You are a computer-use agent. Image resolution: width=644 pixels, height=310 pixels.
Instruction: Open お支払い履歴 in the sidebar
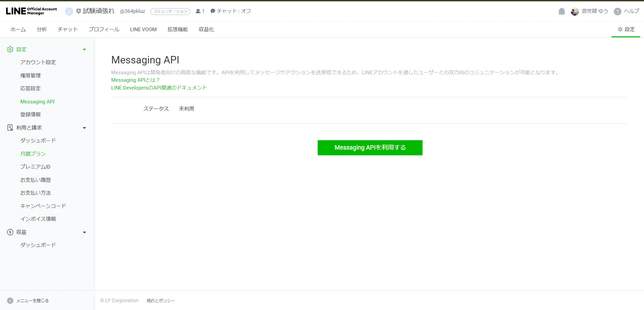pyautogui.click(x=36, y=180)
